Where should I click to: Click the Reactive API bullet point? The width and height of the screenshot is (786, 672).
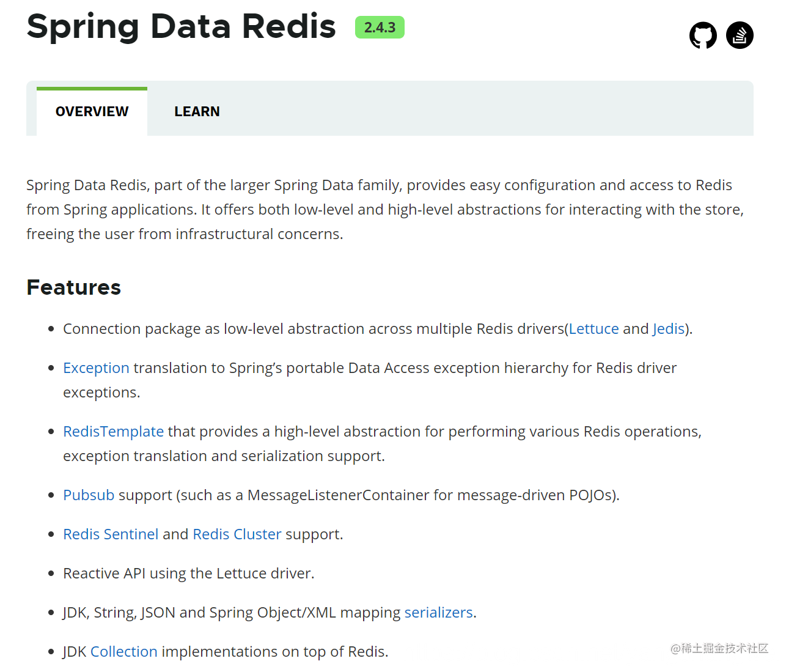pos(188,573)
